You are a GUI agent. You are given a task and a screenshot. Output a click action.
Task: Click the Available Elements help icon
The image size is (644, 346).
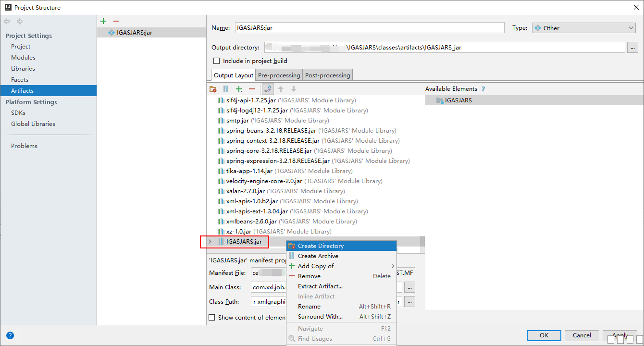pos(483,89)
